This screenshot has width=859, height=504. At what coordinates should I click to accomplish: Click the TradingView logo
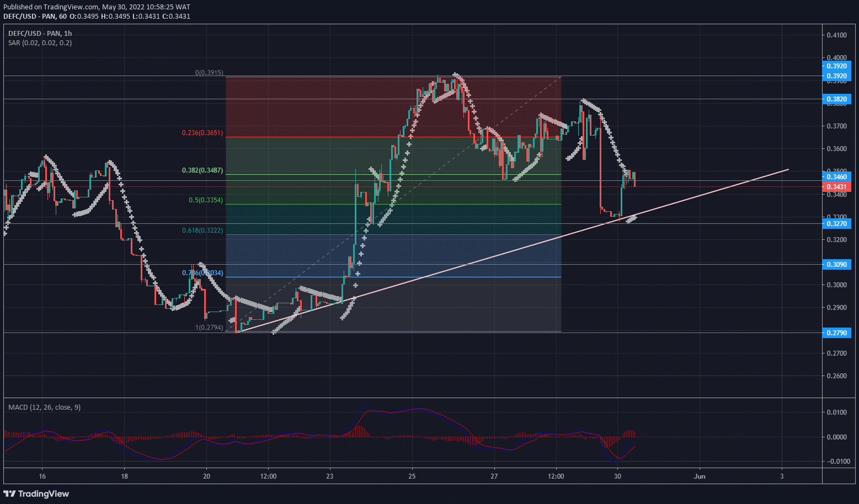coord(36,494)
